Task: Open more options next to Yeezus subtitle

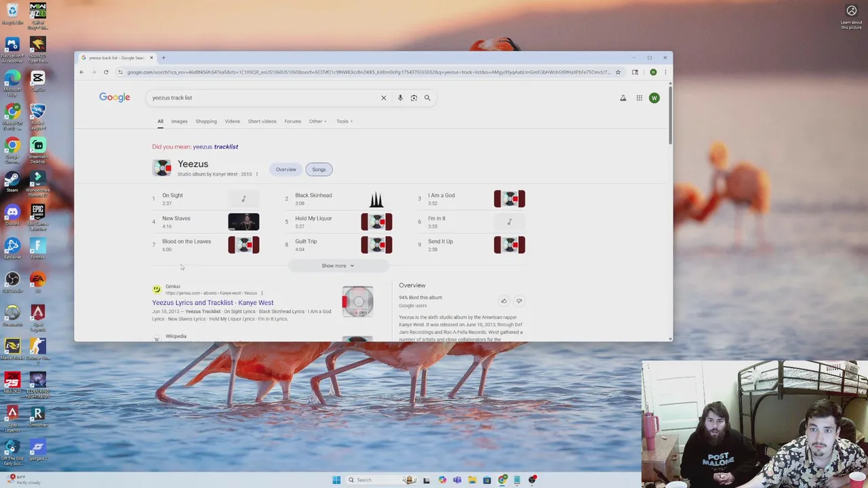Action: click(x=256, y=174)
